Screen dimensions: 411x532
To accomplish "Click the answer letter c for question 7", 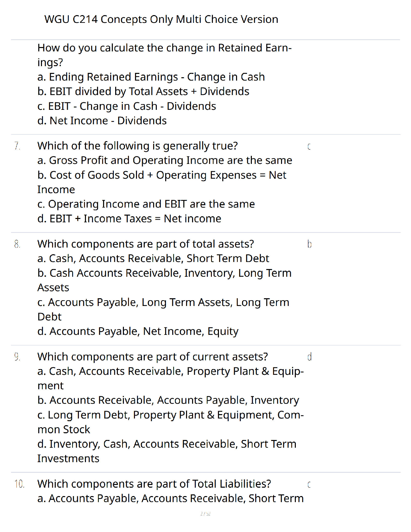I will pos(309,146).
